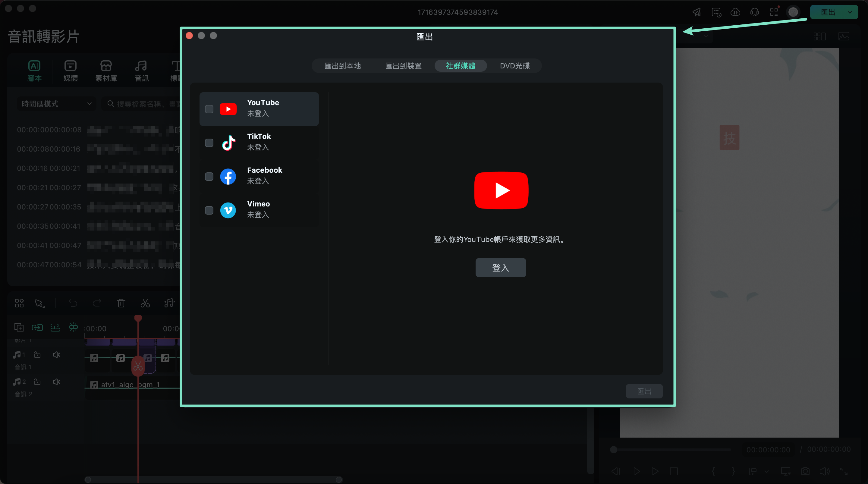Open the user account avatar

tap(793, 12)
